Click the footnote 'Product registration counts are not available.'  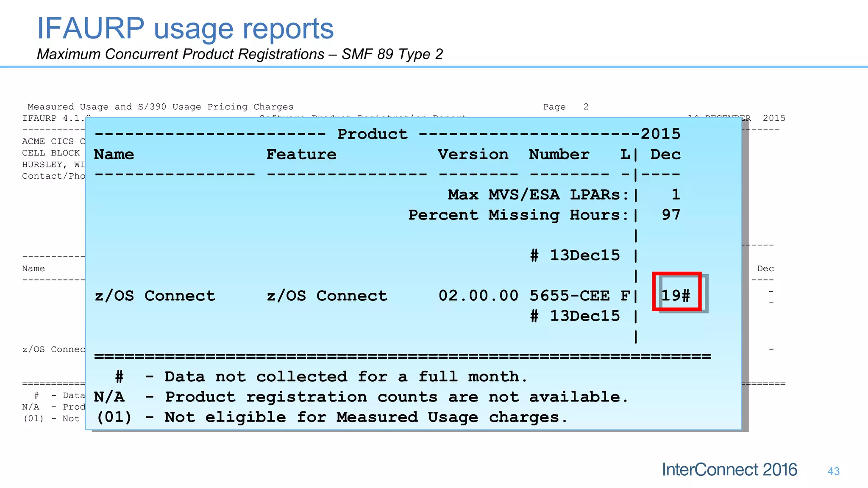tap(397, 397)
